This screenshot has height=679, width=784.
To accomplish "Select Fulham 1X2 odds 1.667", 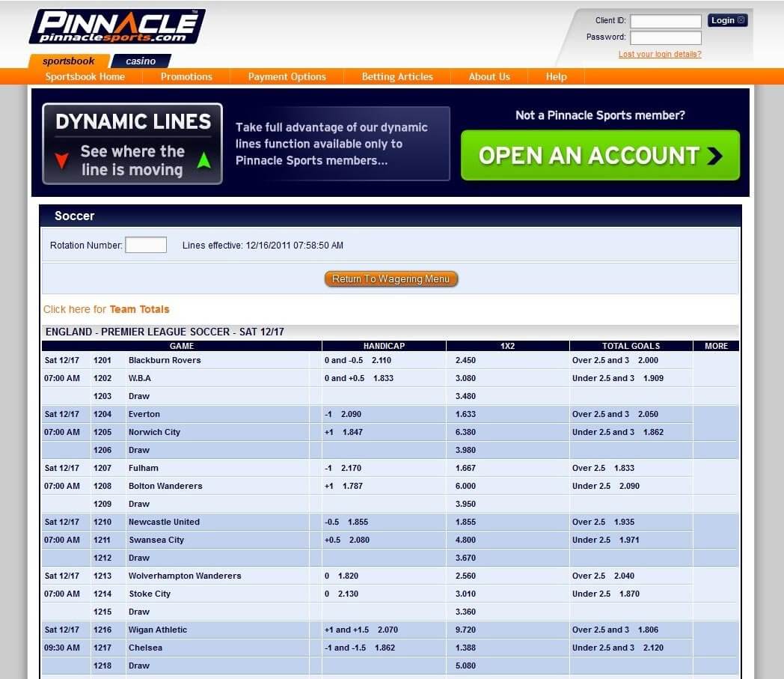I will point(465,469).
